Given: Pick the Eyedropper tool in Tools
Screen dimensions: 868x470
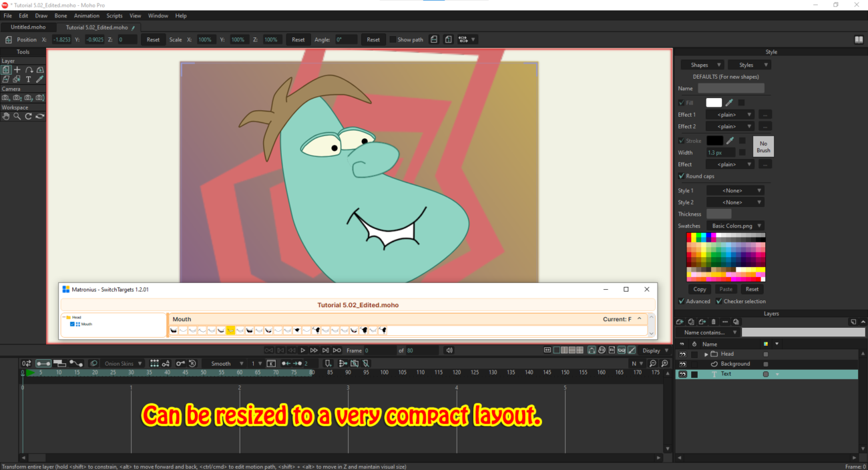Looking at the screenshot, I should pyautogui.click(x=40, y=79).
